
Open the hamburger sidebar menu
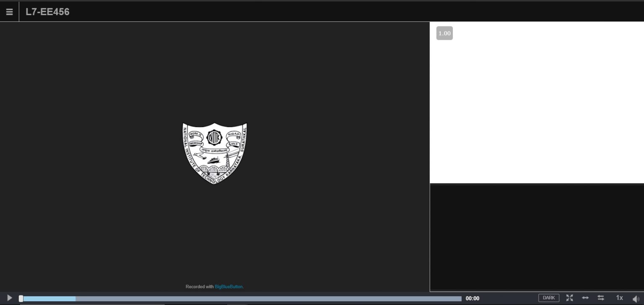[9, 12]
